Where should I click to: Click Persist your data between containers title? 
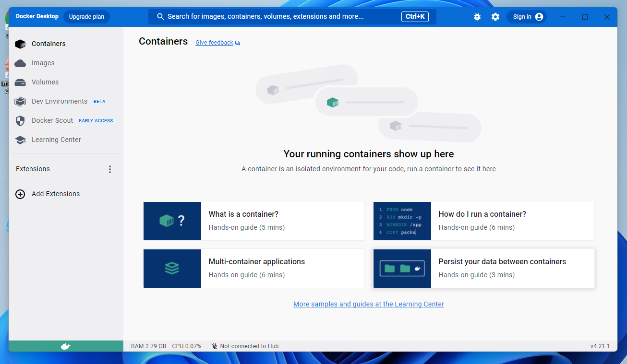coord(502,262)
